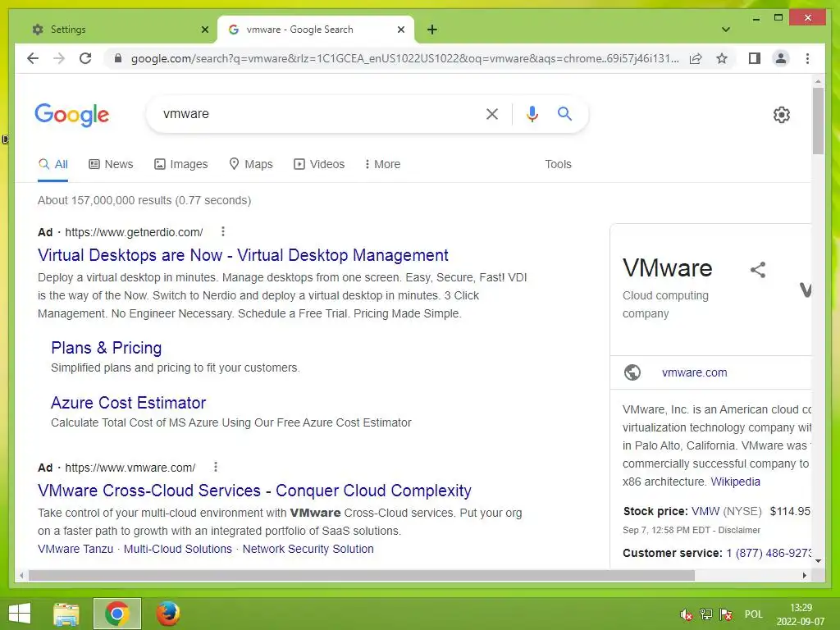Click the scroll down arrow
840x630 pixels.
818,561
